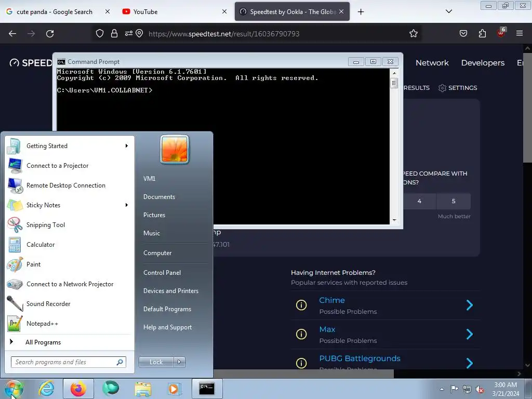
Task: Click the Windows Start orb
Action: point(14,389)
